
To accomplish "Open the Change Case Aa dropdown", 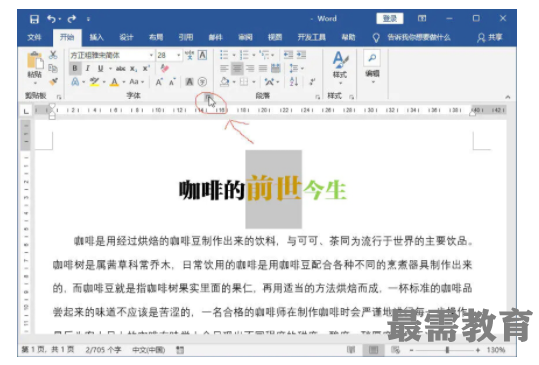I will 136,82.
